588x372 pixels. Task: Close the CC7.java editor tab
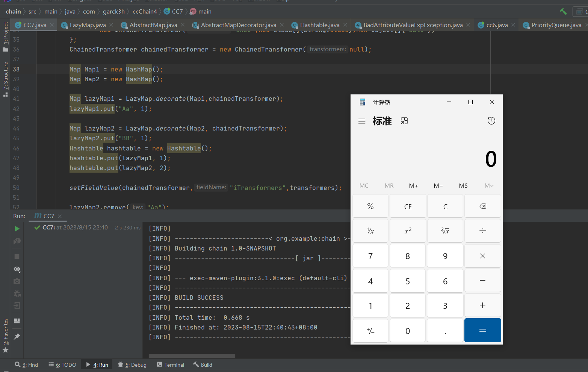52,25
